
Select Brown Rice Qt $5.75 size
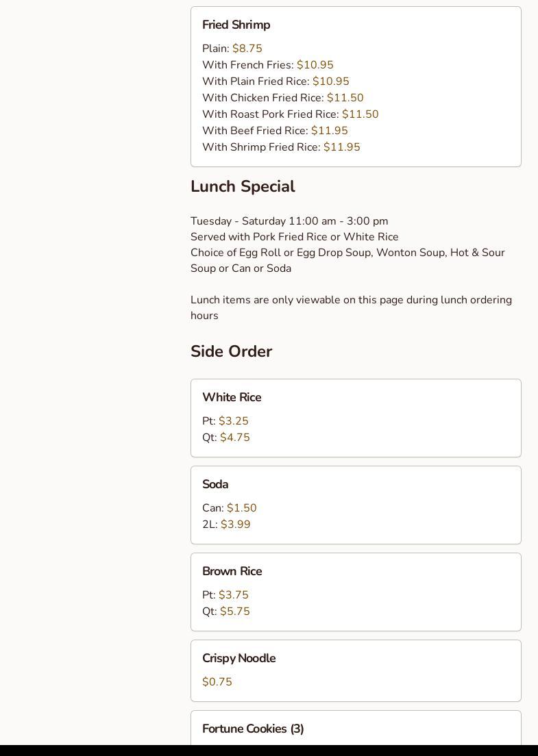226,612
